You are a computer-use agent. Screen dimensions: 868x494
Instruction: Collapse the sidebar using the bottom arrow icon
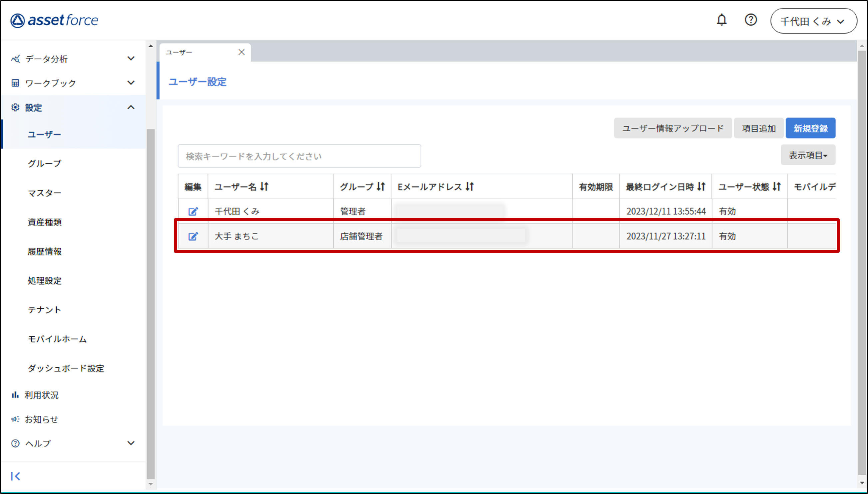coord(16,476)
